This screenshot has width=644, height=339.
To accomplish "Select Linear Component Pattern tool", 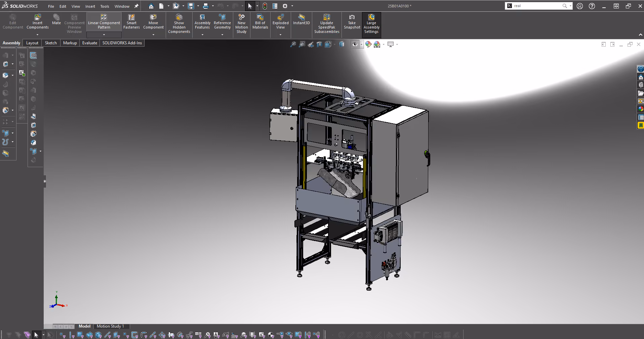I will pos(104,21).
